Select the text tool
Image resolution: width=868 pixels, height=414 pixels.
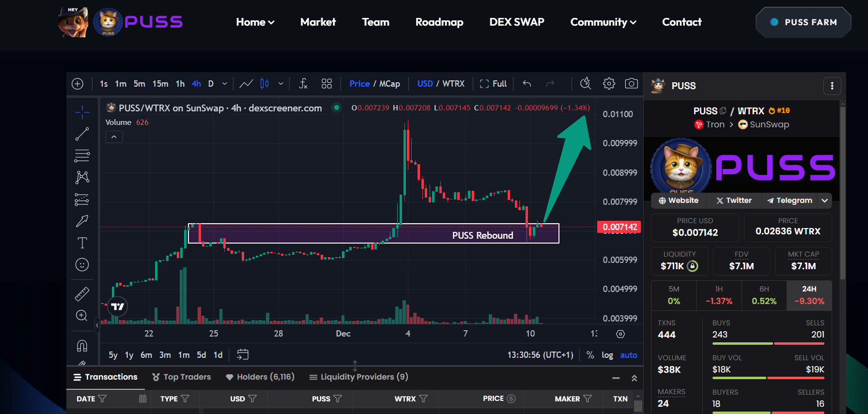click(82, 243)
